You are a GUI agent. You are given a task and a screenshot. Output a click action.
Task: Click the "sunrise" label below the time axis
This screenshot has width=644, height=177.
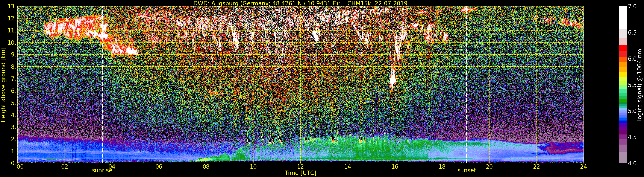pos(102,171)
